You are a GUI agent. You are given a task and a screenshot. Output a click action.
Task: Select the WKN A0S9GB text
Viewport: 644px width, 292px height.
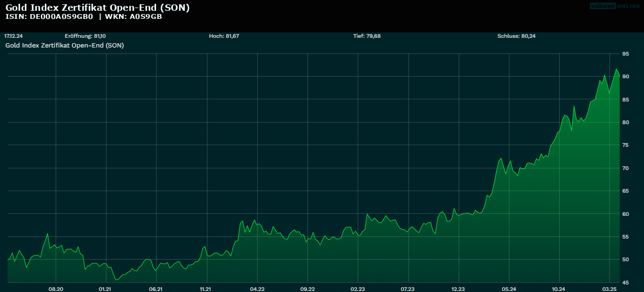(133, 17)
